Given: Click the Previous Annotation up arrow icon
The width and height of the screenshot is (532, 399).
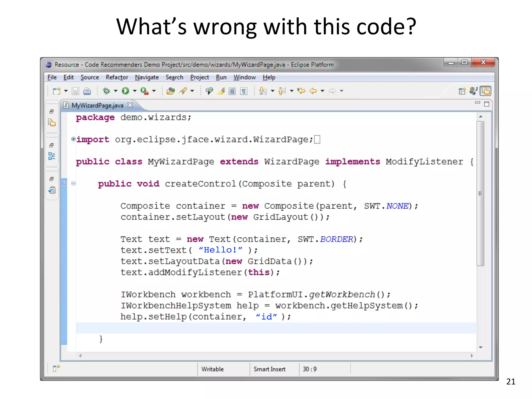Looking at the screenshot, I should pyautogui.click(x=282, y=91).
